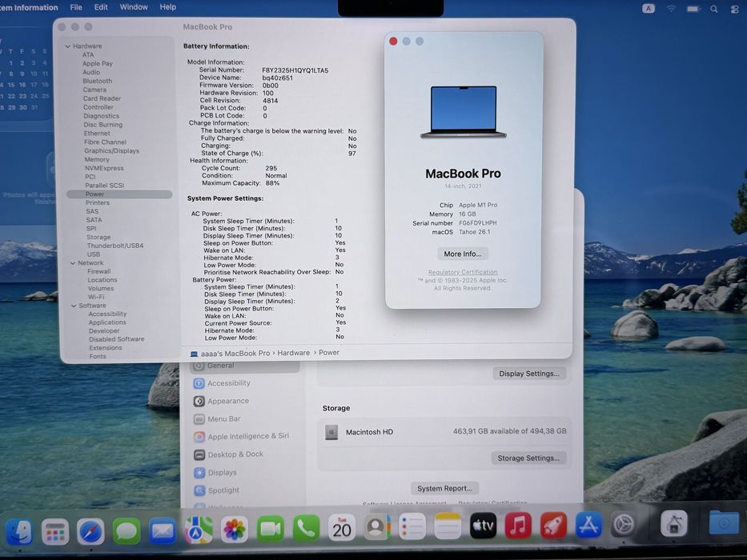The image size is (747, 560).
Task: Open the red rocket app in dock
Action: point(553,525)
